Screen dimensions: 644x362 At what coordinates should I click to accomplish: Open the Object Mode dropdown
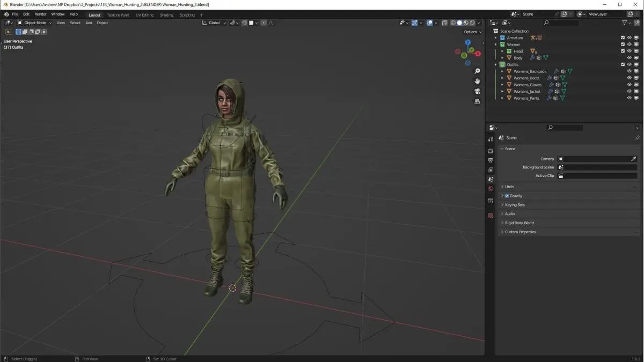pyautogui.click(x=34, y=23)
